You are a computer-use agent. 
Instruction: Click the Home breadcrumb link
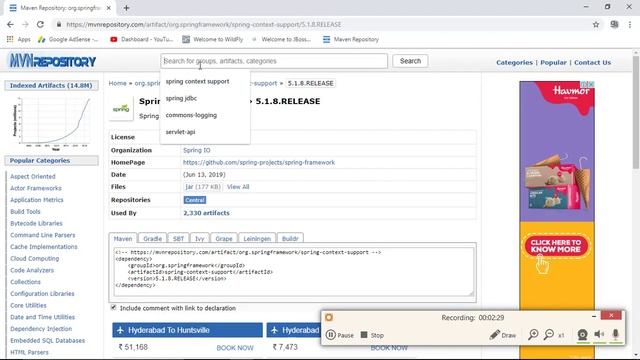(x=118, y=83)
